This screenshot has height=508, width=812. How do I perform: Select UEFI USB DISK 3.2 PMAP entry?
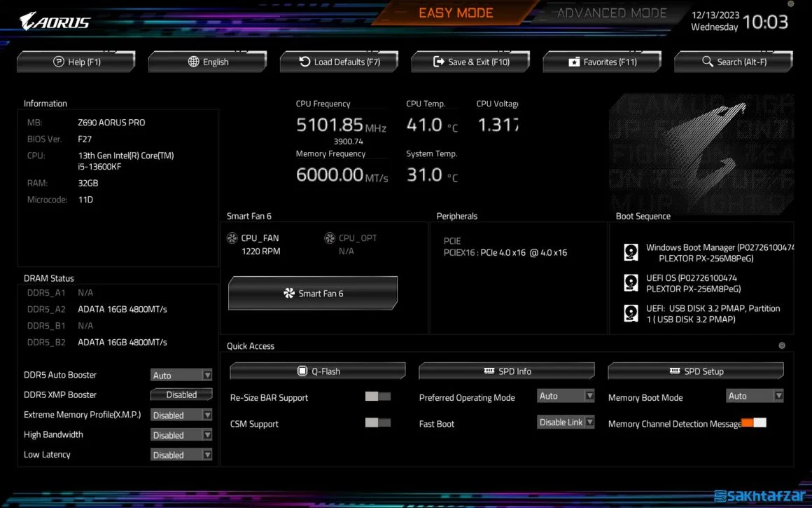point(702,314)
